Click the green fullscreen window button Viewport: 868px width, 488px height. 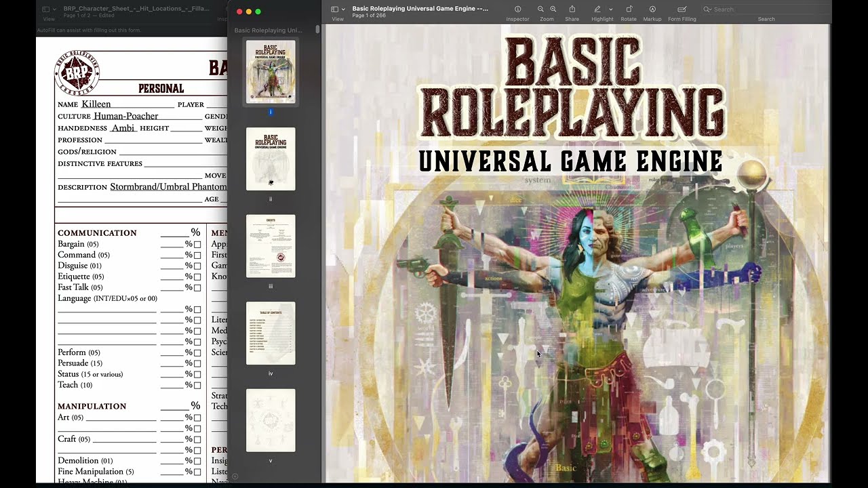pos(258,12)
